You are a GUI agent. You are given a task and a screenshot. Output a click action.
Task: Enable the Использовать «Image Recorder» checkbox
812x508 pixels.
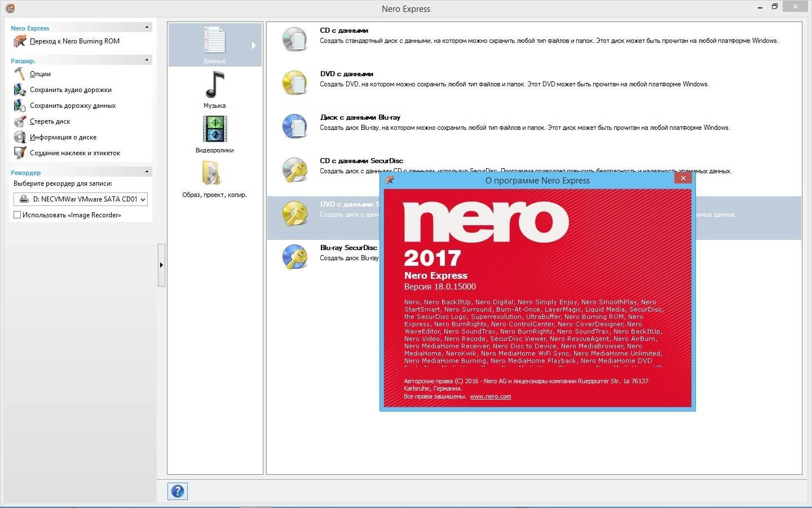pos(17,215)
